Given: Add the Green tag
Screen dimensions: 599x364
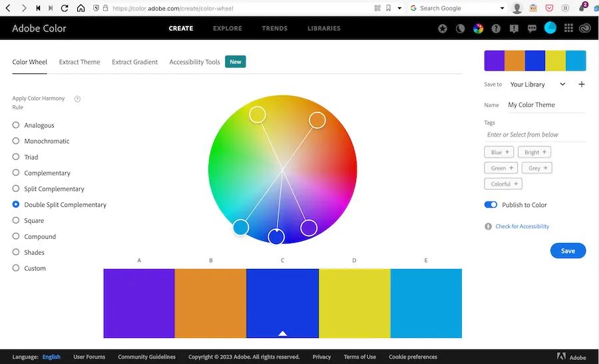Looking at the screenshot, I should click(500, 168).
